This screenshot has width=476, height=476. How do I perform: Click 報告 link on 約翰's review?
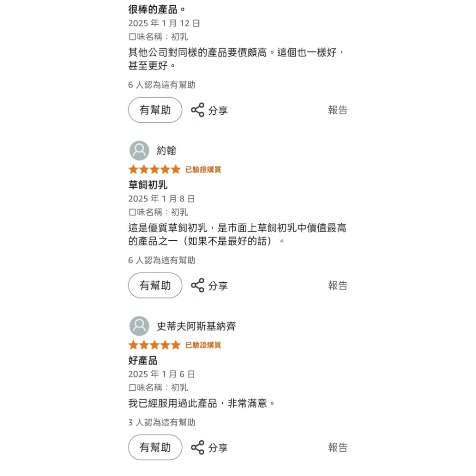(338, 286)
